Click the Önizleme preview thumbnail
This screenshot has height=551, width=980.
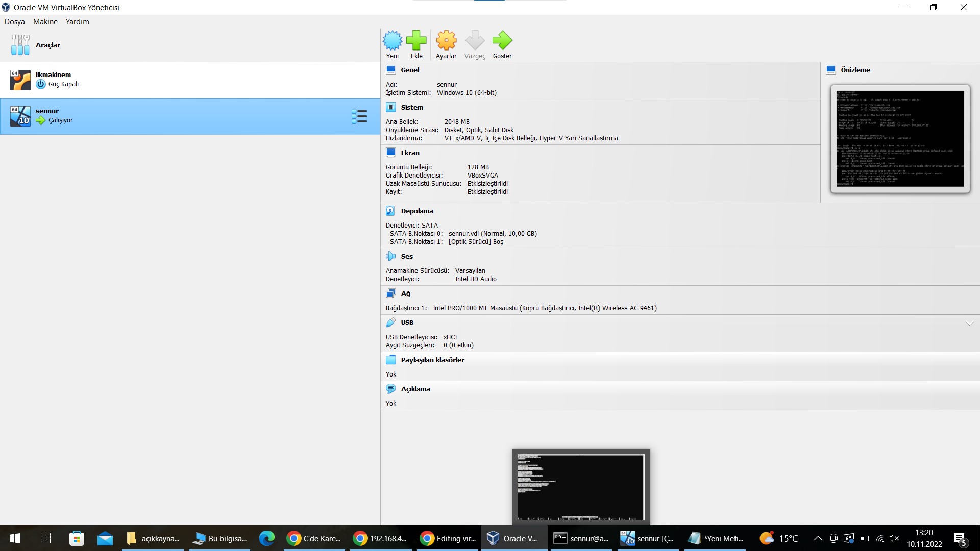coord(900,139)
